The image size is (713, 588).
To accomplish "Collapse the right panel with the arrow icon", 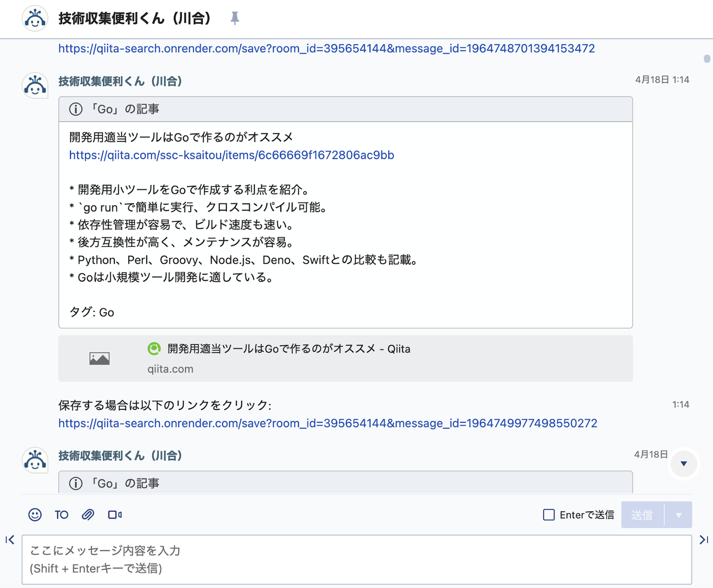I will [x=703, y=539].
